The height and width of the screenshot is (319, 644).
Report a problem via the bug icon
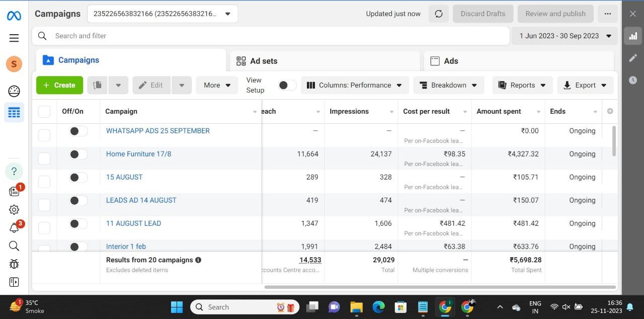click(x=14, y=264)
